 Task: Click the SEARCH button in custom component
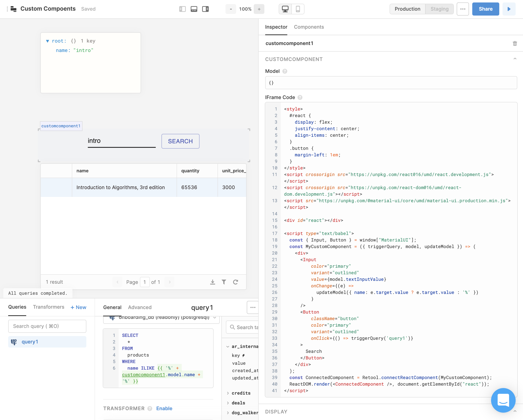click(x=180, y=141)
